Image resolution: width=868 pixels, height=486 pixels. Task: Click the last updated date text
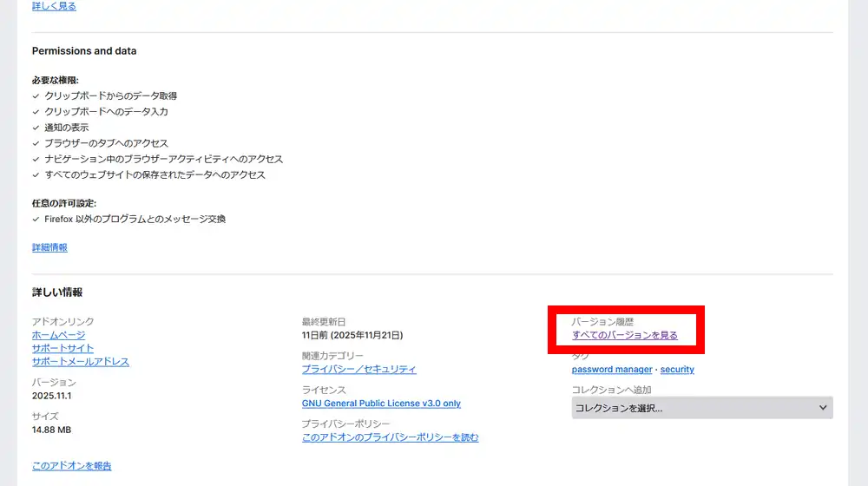(352, 335)
